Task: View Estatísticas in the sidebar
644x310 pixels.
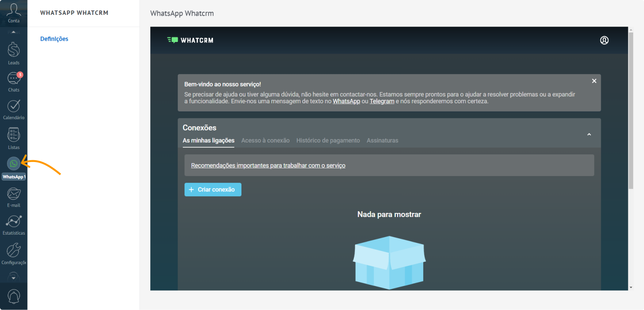Action: [14, 222]
